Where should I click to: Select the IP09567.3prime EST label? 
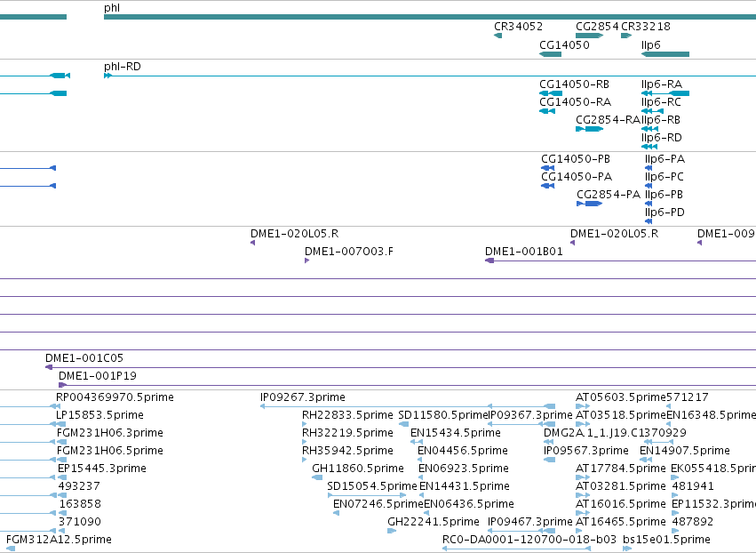[x=586, y=451]
